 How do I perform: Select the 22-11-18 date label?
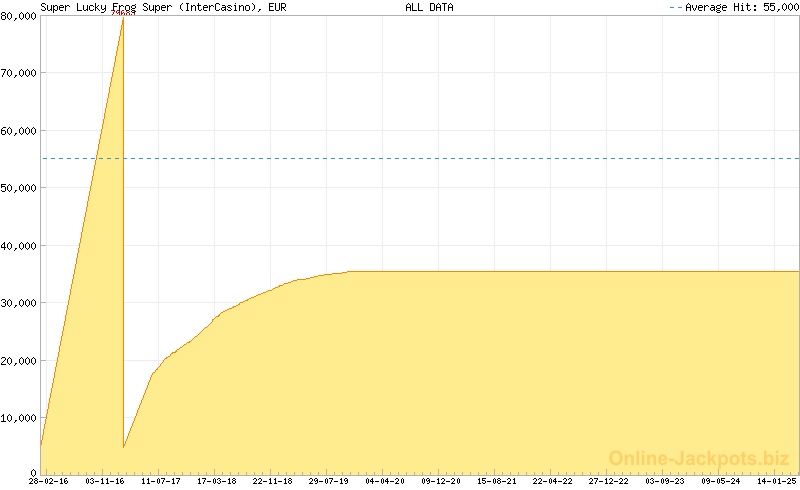click(272, 481)
